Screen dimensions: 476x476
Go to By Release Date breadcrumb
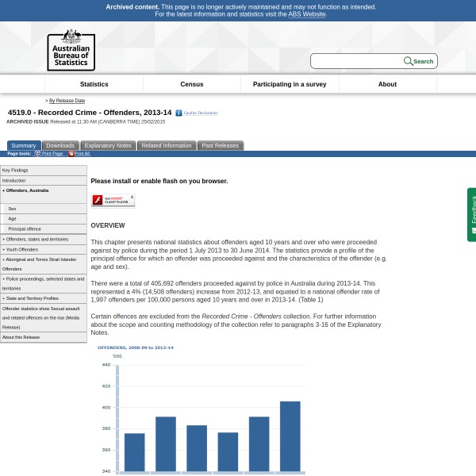pyautogui.click(x=67, y=101)
